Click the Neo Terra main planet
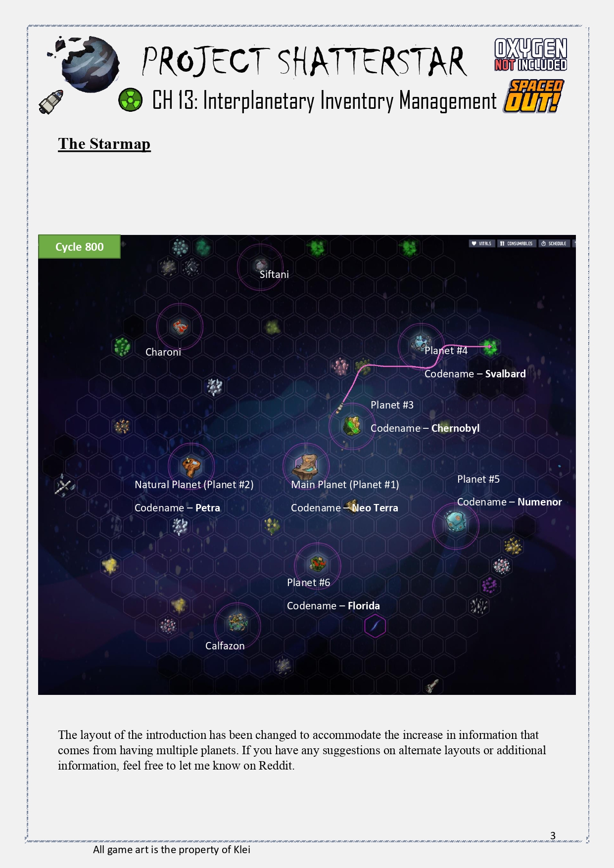This screenshot has width=614, height=868. 306,465
